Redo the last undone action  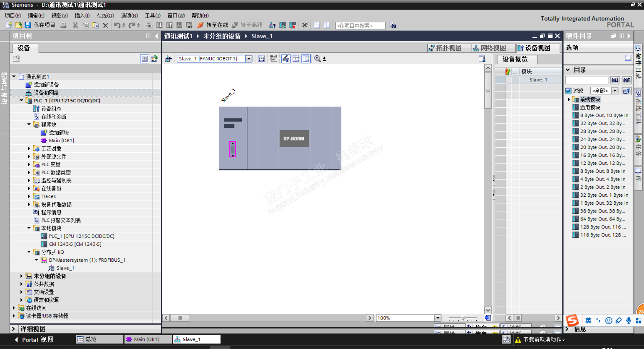click(132, 25)
